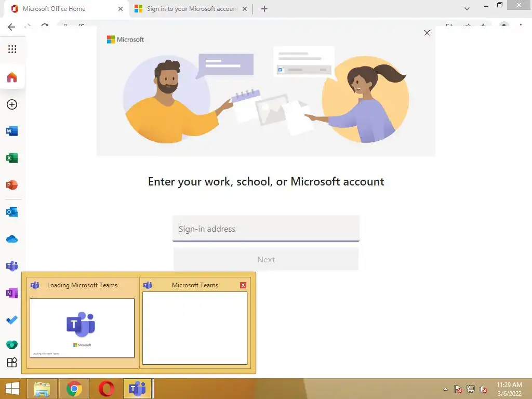Open Word from the Office sidebar
The image size is (532, 399).
coord(12,131)
